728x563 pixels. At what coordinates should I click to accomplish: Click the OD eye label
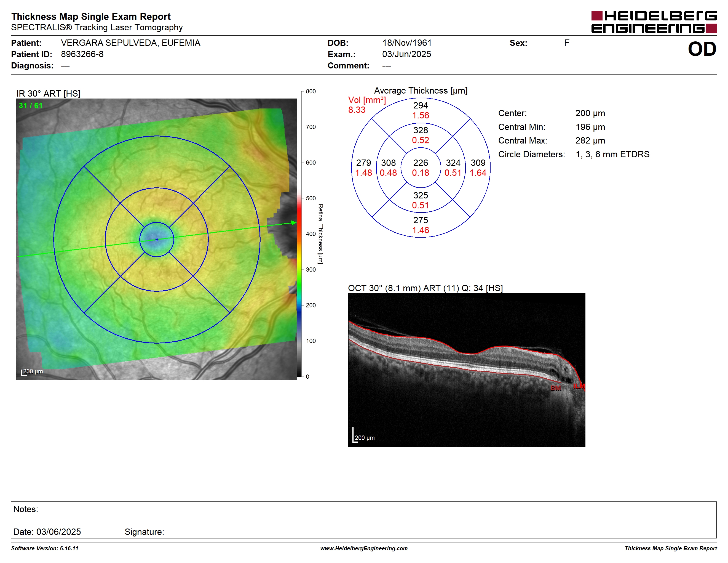[x=702, y=49]
